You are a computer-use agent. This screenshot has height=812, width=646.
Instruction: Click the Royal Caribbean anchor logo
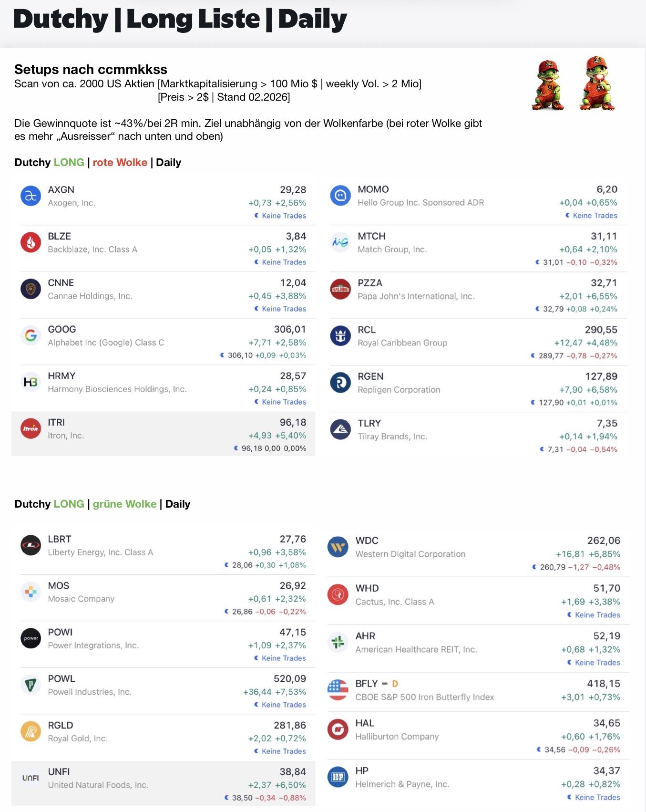pyautogui.click(x=340, y=336)
